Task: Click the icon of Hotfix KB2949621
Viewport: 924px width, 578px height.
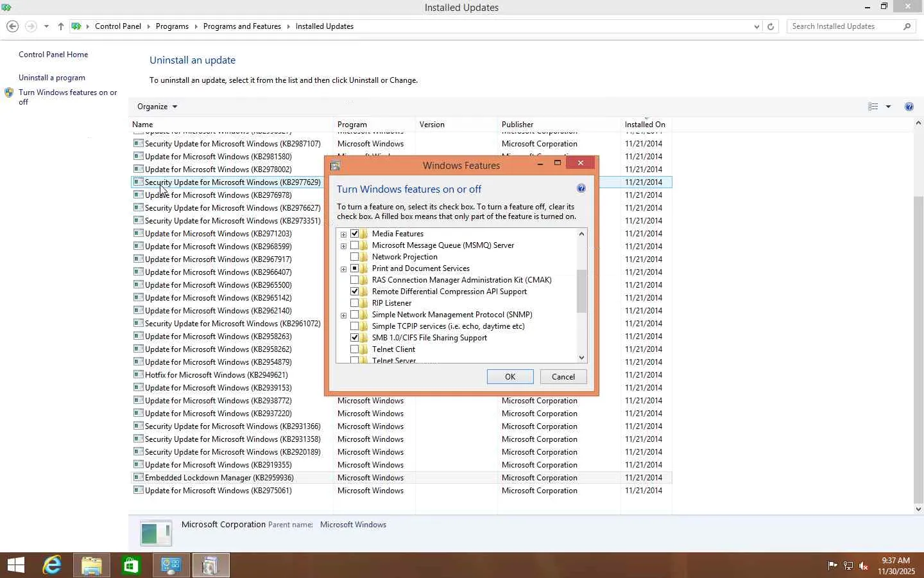Action: click(138, 374)
